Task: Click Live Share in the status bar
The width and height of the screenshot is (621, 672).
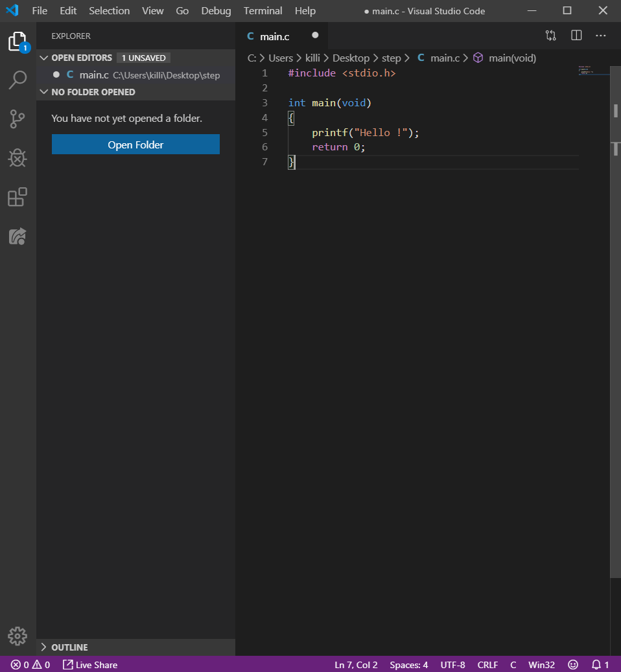Action: coord(90,664)
